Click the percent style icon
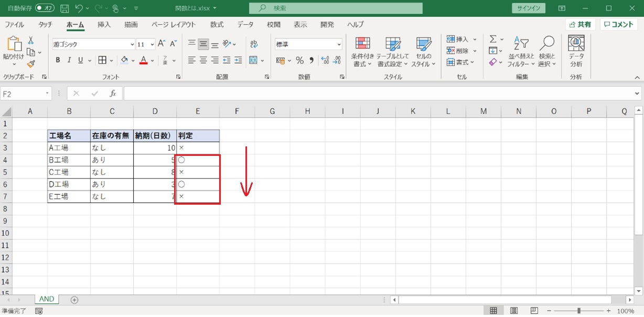The width and height of the screenshot is (644, 317). [299, 60]
